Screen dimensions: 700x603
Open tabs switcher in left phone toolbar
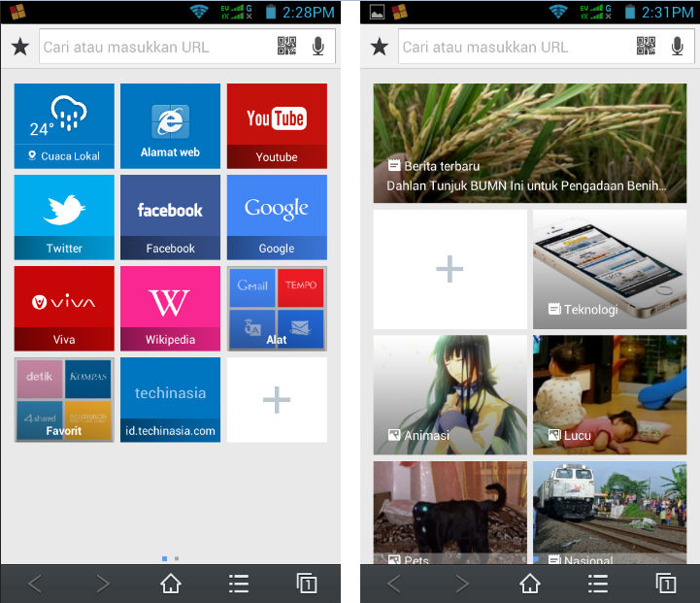[307, 584]
